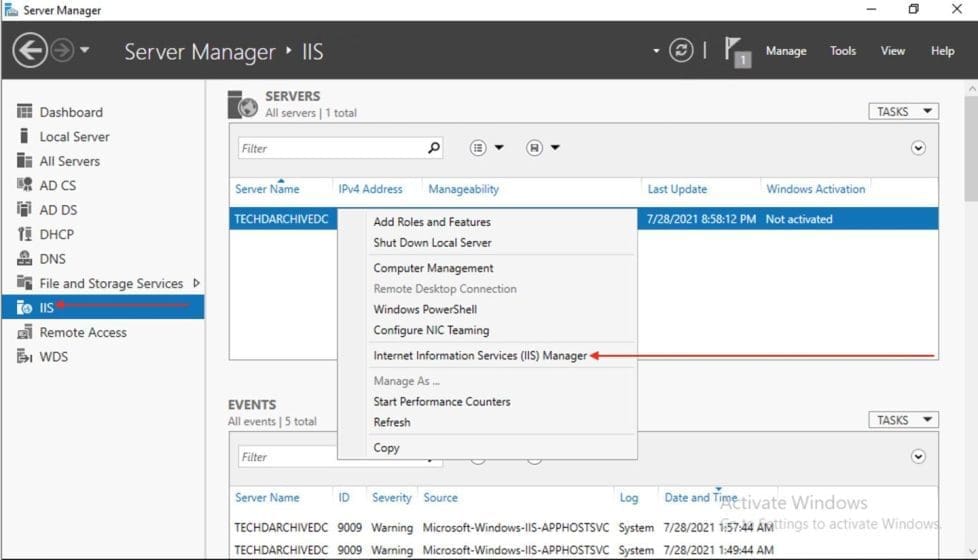The width and height of the screenshot is (978, 560).
Task: Open the Tools menu
Action: tap(842, 51)
